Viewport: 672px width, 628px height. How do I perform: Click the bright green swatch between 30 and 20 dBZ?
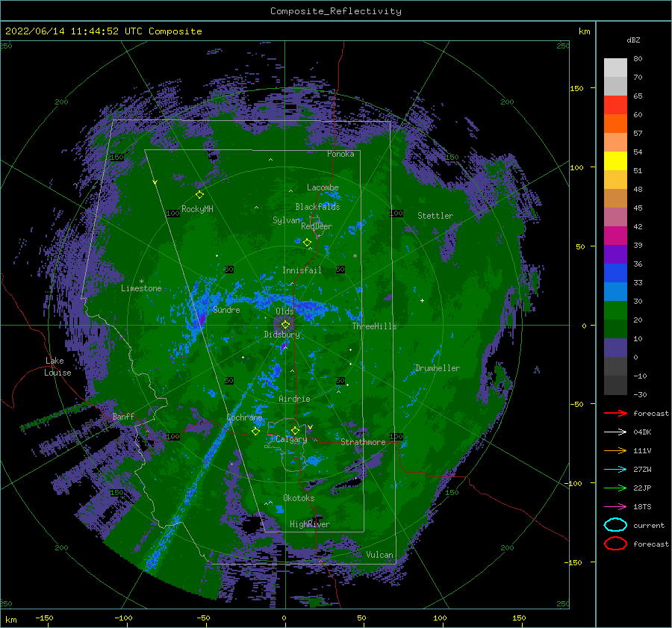pos(615,311)
